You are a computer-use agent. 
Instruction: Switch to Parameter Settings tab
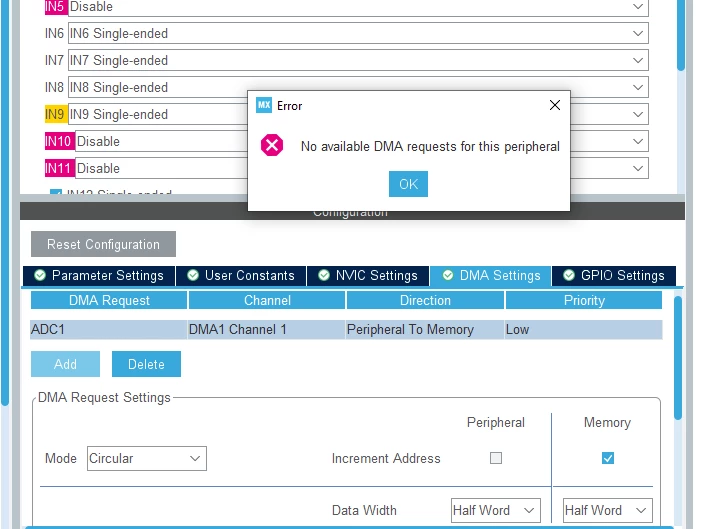pos(99,276)
